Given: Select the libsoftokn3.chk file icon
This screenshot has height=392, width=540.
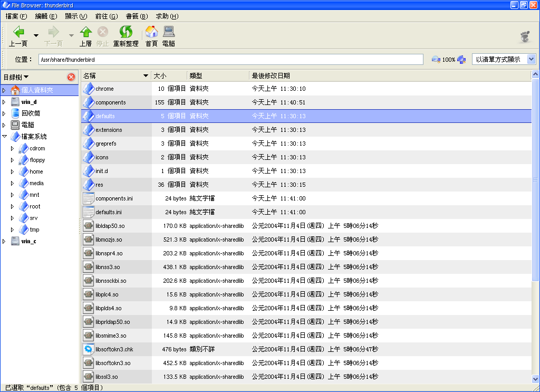Looking at the screenshot, I should [x=89, y=349].
